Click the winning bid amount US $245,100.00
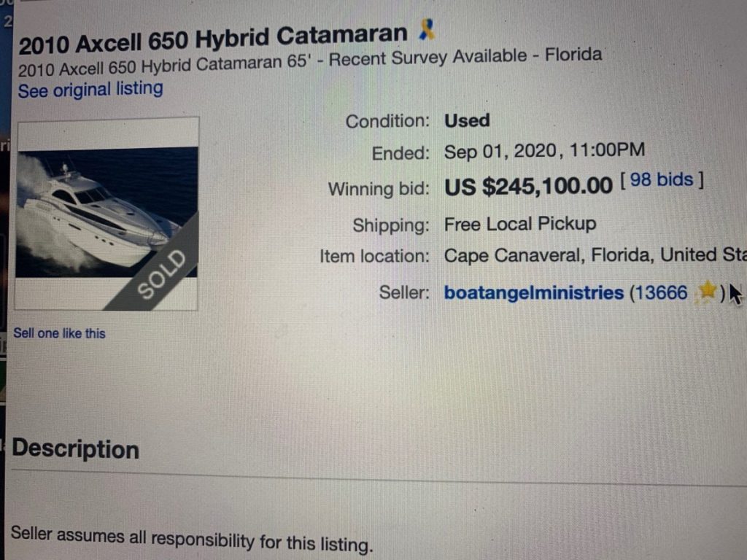 528,187
